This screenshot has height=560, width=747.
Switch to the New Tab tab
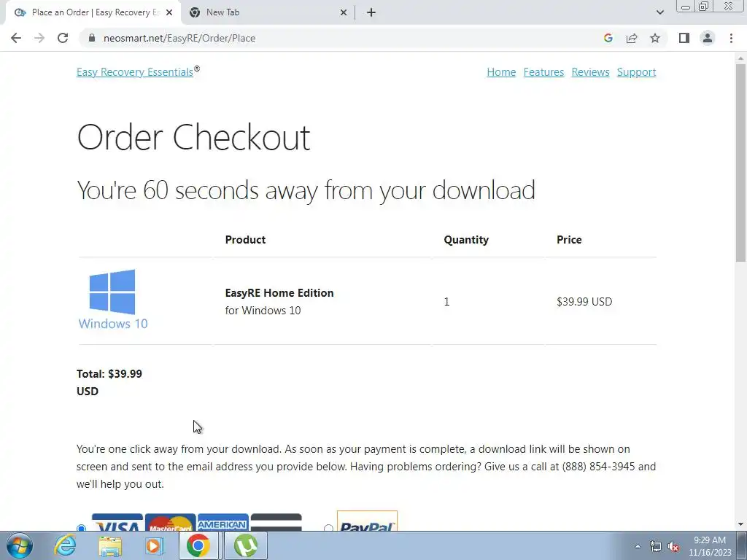[267, 12]
